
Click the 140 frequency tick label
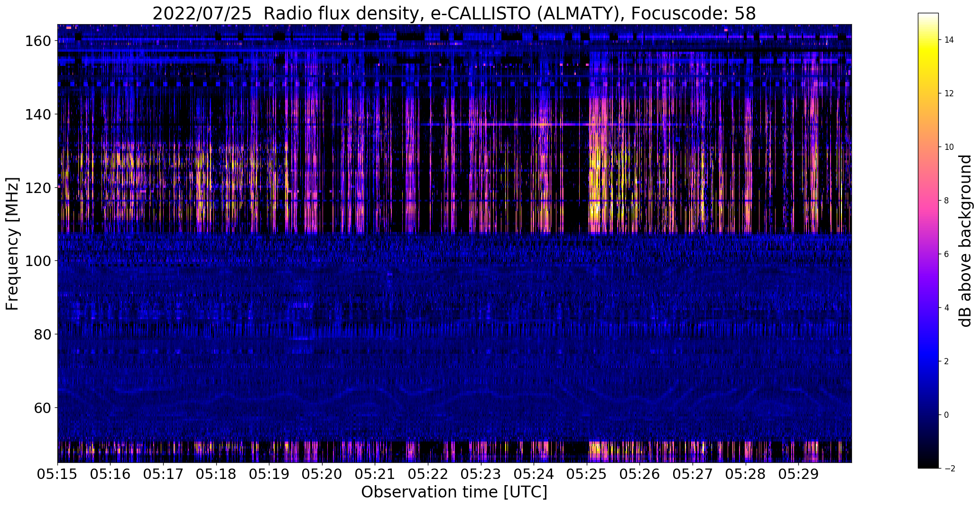(x=38, y=114)
